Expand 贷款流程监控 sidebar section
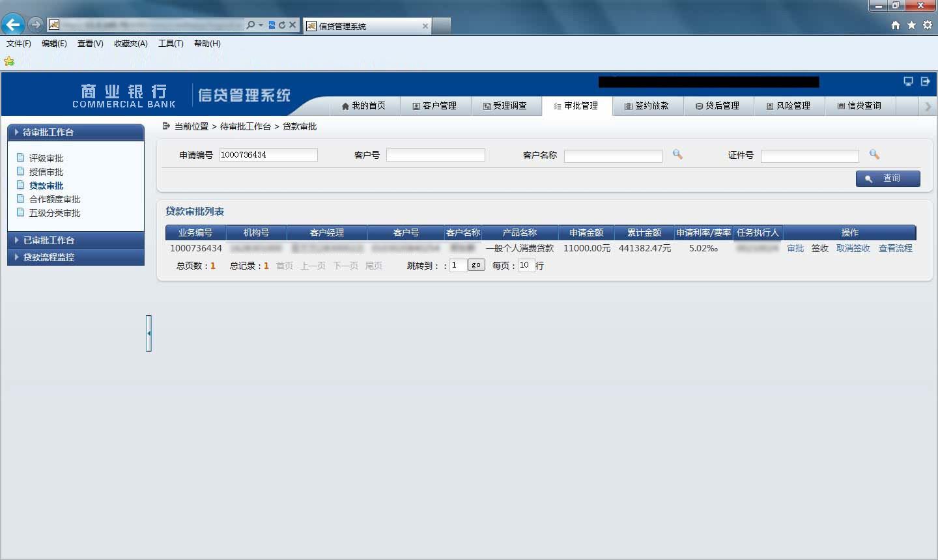 pos(76,257)
